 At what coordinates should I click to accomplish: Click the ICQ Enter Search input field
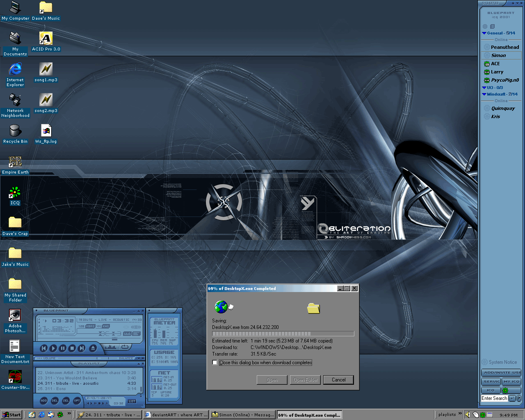click(x=494, y=398)
